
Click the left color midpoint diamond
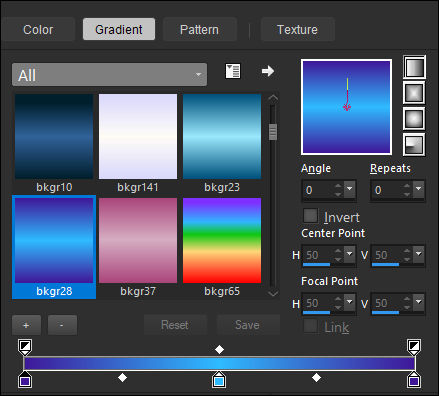pos(123,377)
